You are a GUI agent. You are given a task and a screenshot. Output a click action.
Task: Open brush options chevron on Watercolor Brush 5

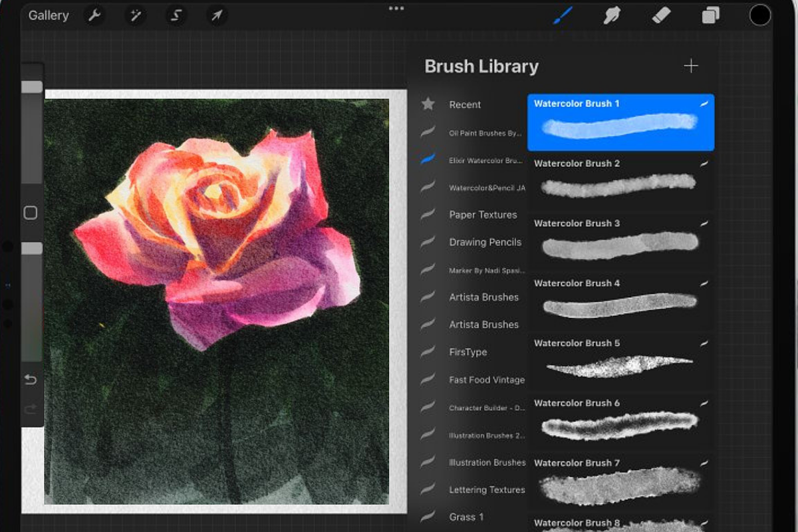[703, 342]
